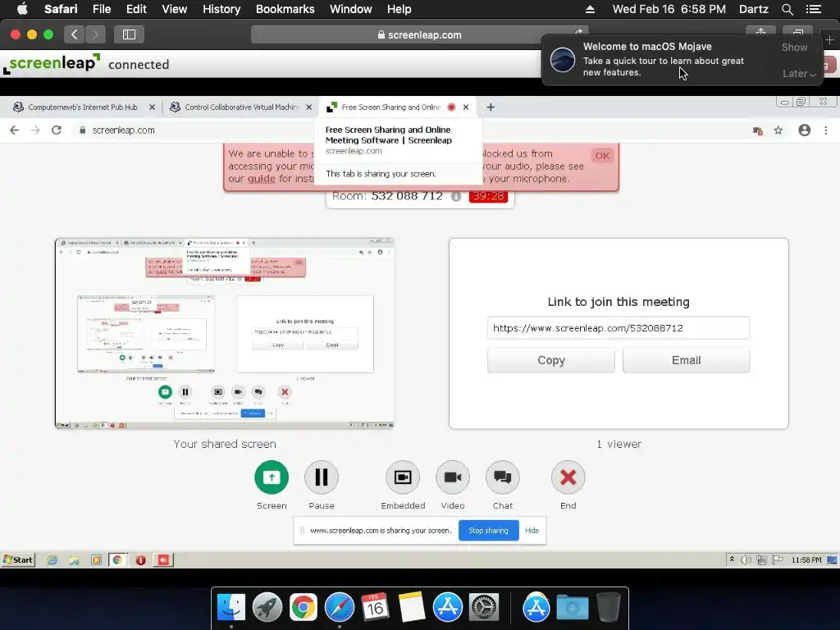Image resolution: width=840 pixels, height=630 pixels.
Task: Open Trash in the Dock
Action: tap(608, 608)
